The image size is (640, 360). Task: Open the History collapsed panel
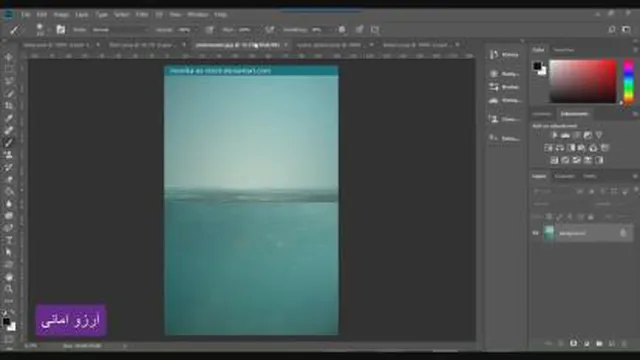pyautogui.click(x=504, y=55)
